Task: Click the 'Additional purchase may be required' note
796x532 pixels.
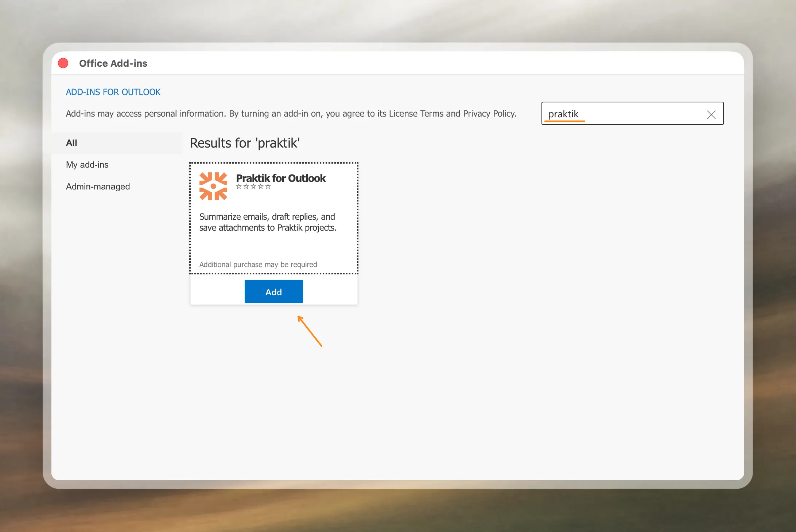Action: click(258, 265)
